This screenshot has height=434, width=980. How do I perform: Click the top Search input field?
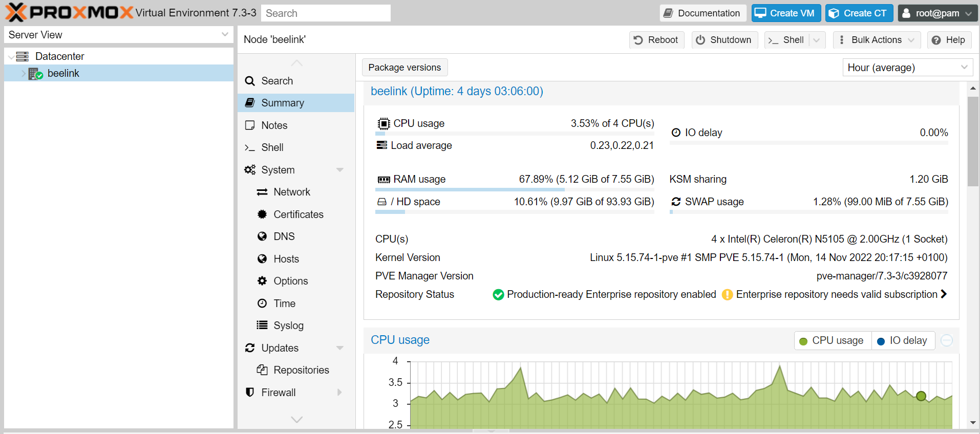coord(326,13)
